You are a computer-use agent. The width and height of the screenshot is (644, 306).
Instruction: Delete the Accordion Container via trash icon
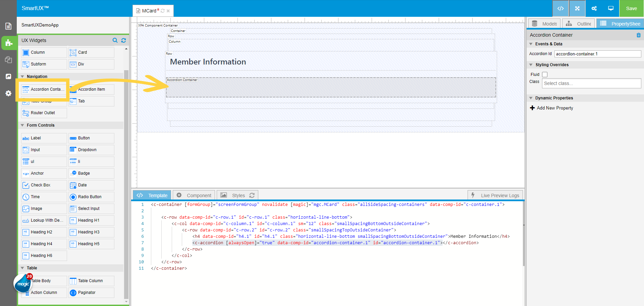click(x=638, y=35)
